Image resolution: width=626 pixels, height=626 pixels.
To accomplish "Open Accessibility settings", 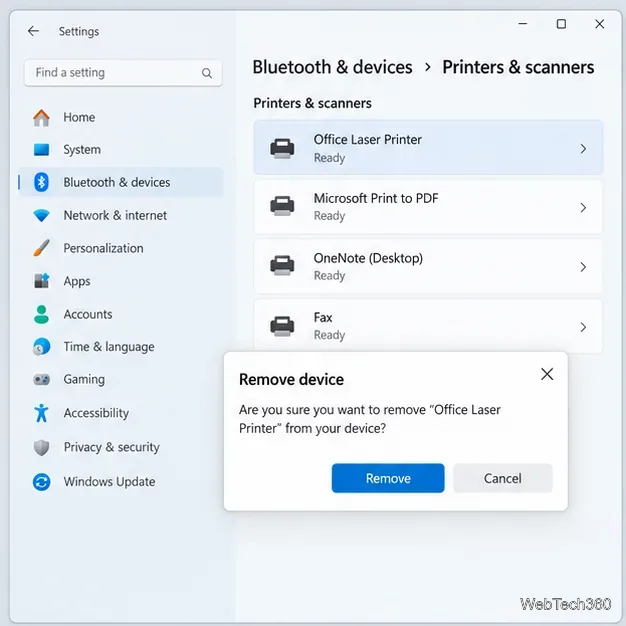I will pos(121,413).
